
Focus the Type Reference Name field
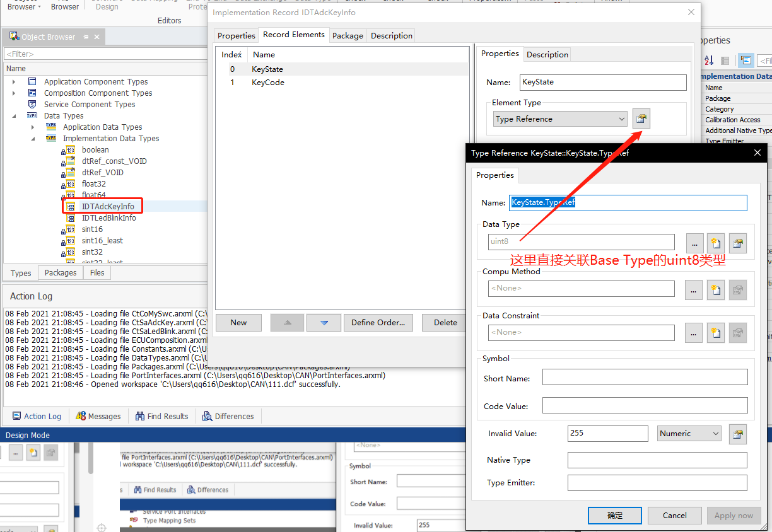[628, 202]
